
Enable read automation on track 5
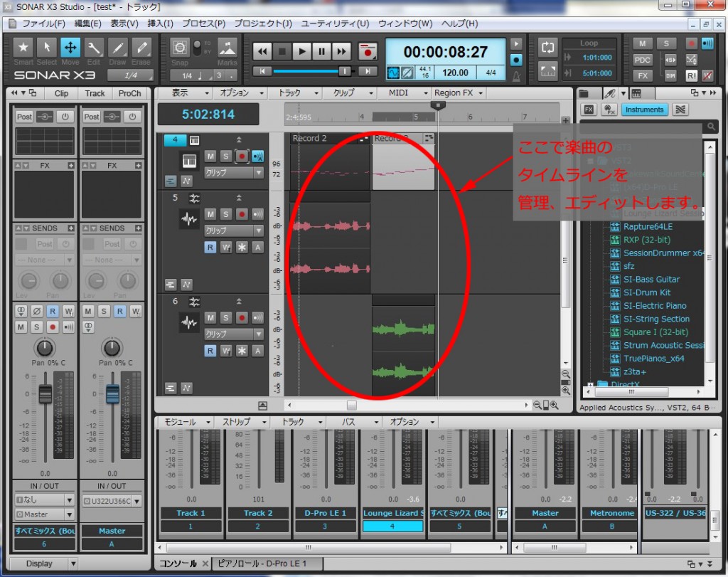(210, 247)
